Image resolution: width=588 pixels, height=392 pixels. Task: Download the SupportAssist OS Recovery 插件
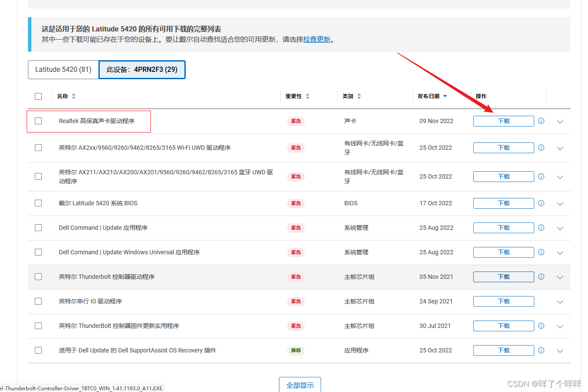[504, 350]
